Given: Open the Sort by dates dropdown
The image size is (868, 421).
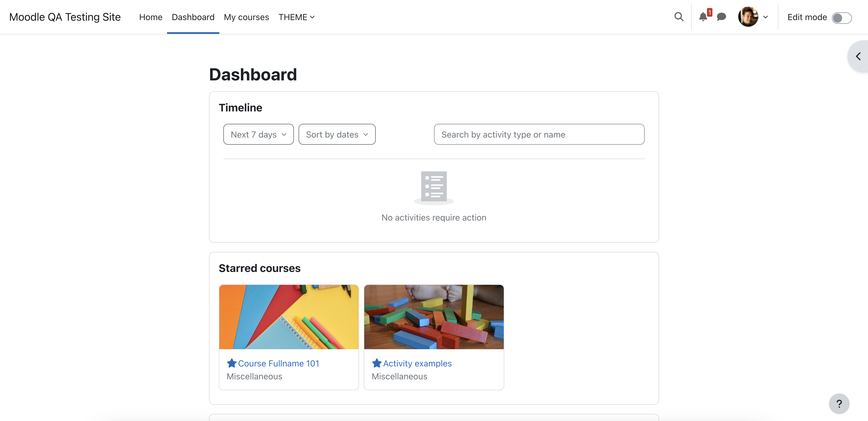Looking at the screenshot, I should (337, 134).
